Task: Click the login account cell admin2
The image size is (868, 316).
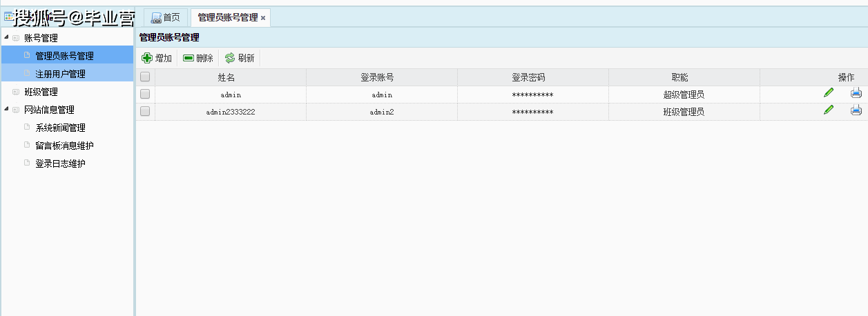Action: pos(382,112)
